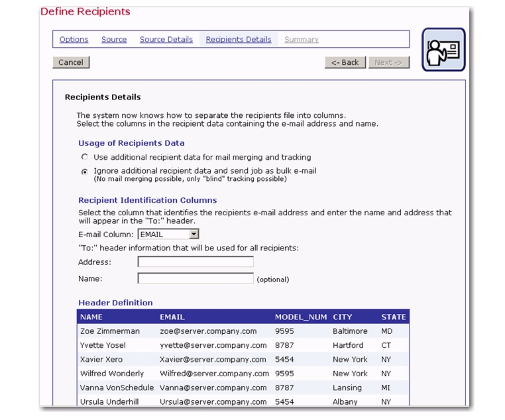Click the CT state cell
505x420 pixels.
pos(386,345)
